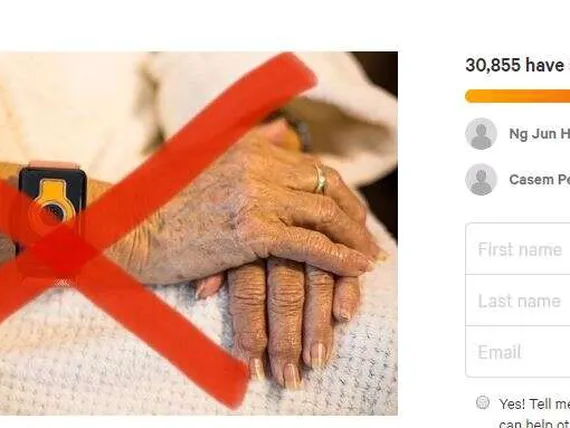
Task: Open the Ng Jun H signer name
Action: tap(539, 134)
